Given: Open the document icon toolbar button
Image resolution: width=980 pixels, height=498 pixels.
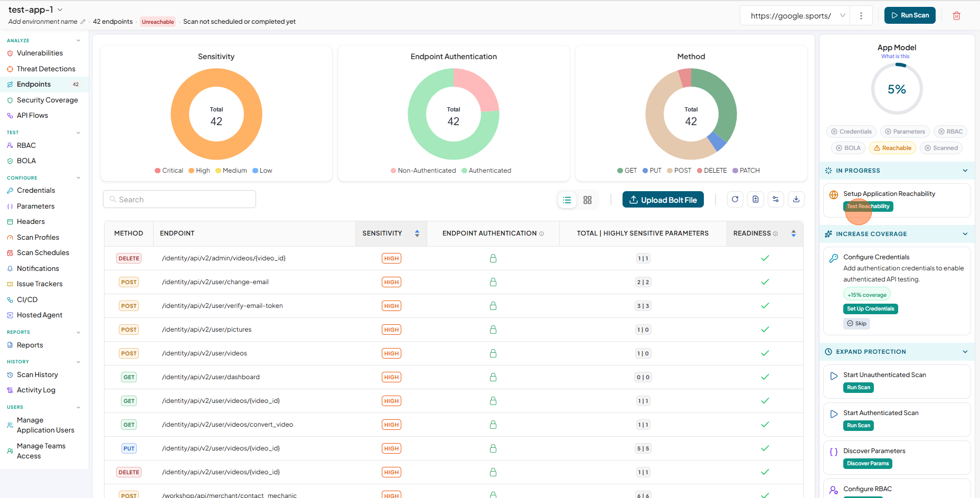Looking at the screenshot, I should pyautogui.click(x=756, y=199).
